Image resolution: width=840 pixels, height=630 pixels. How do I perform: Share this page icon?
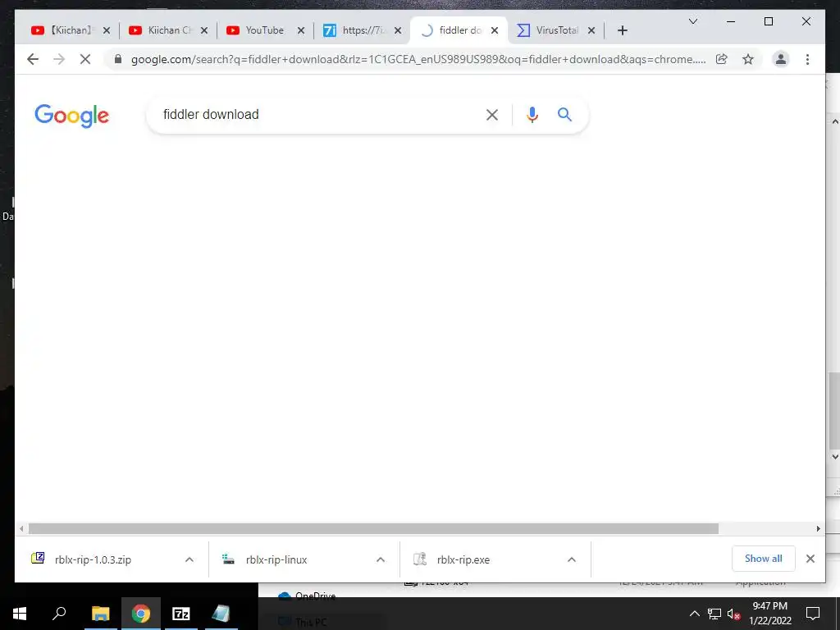(x=722, y=59)
